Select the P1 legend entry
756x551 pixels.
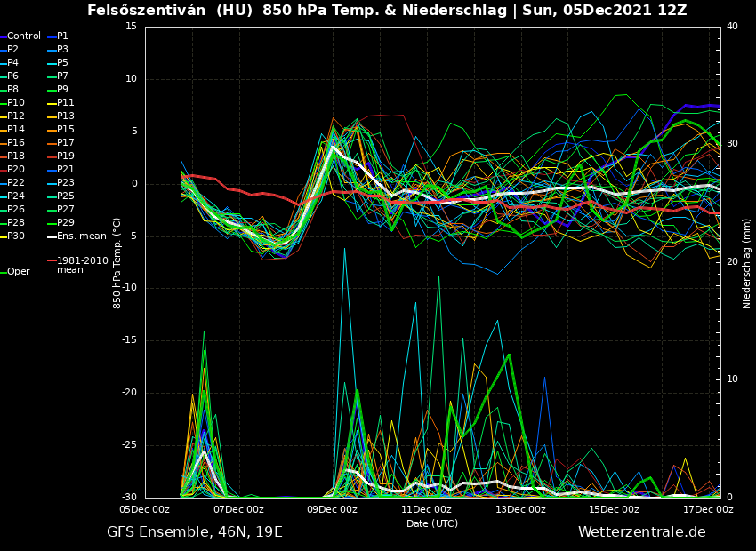pyautogui.click(x=62, y=36)
